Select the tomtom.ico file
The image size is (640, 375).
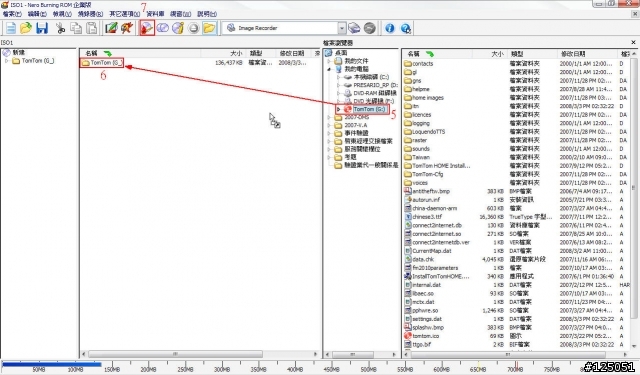(425, 336)
